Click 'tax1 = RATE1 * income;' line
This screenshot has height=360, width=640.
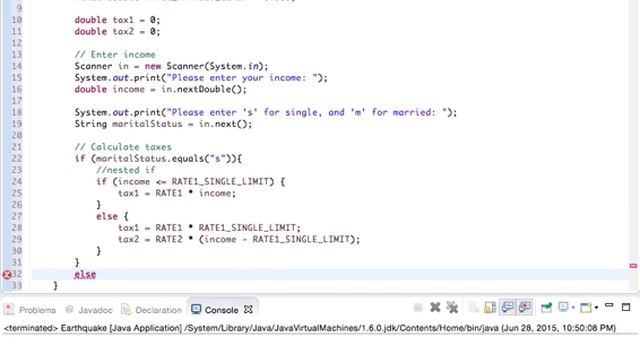177,193
